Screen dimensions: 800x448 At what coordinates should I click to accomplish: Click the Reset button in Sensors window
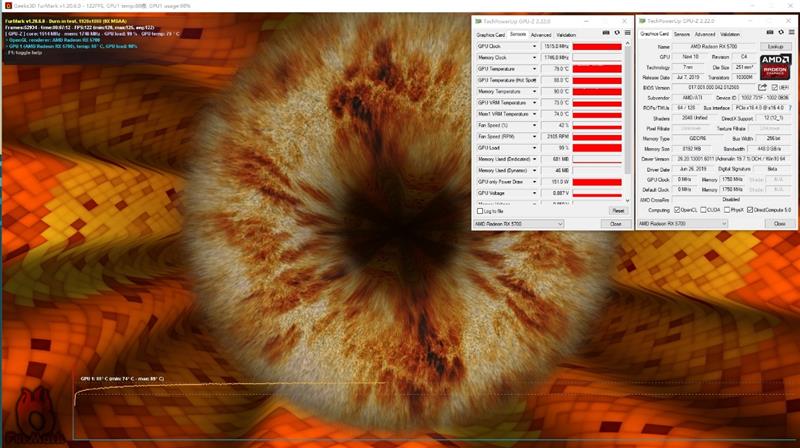coord(617,211)
